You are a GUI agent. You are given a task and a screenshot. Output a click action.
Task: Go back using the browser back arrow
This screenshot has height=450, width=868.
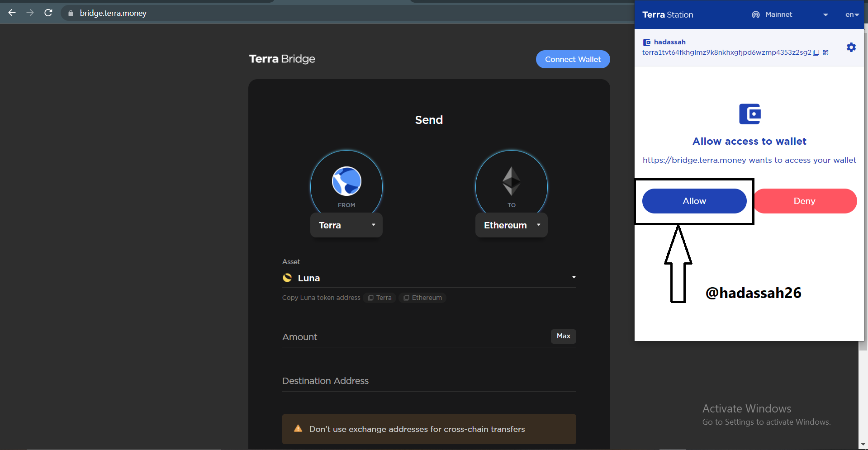click(12, 13)
